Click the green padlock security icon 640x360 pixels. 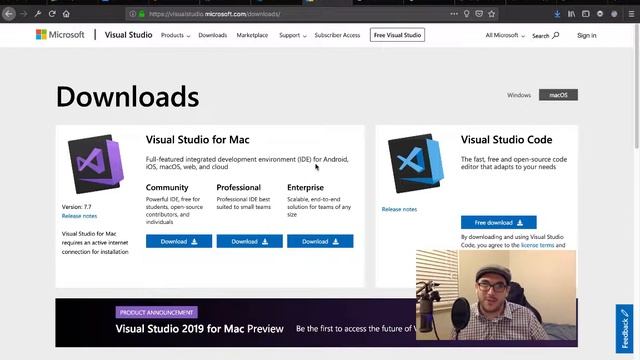coord(142,14)
